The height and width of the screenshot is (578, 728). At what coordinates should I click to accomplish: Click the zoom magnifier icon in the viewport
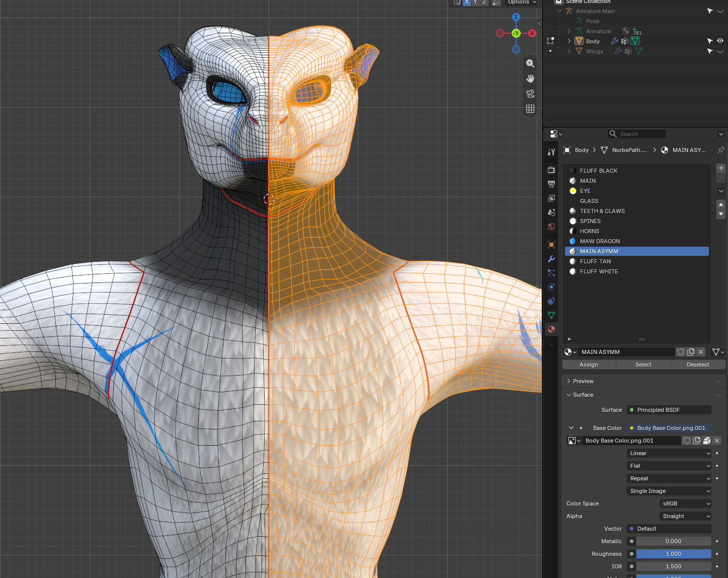point(530,63)
